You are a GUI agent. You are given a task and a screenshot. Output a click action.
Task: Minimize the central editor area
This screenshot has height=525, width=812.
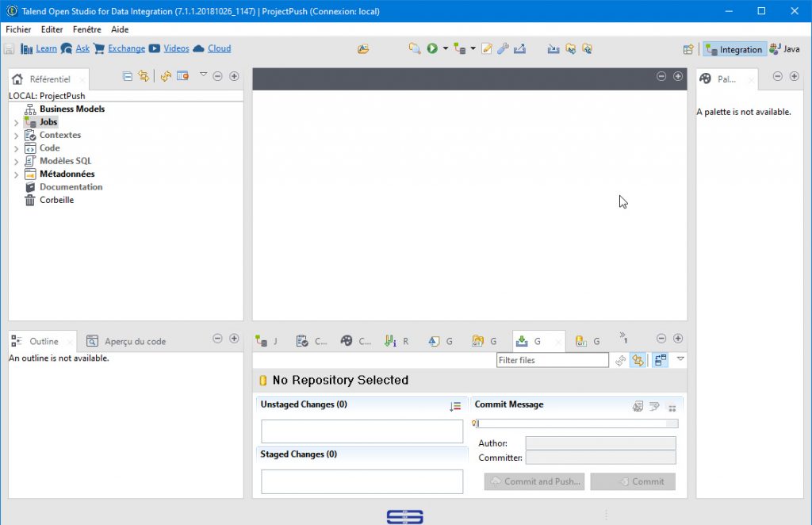(x=661, y=76)
